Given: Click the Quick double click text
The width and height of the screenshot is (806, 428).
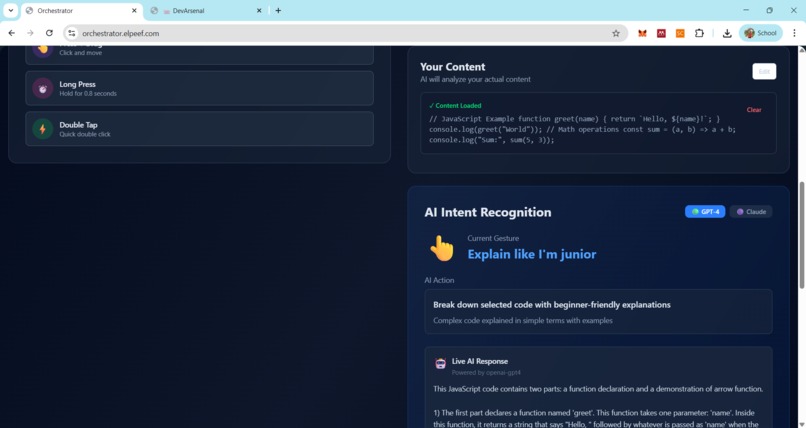Looking at the screenshot, I should point(85,134).
